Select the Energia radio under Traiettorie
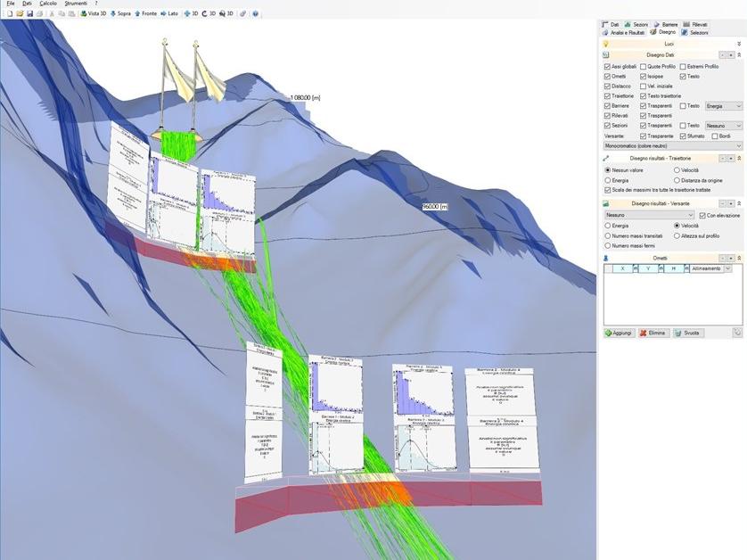747x560 pixels. point(607,179)
